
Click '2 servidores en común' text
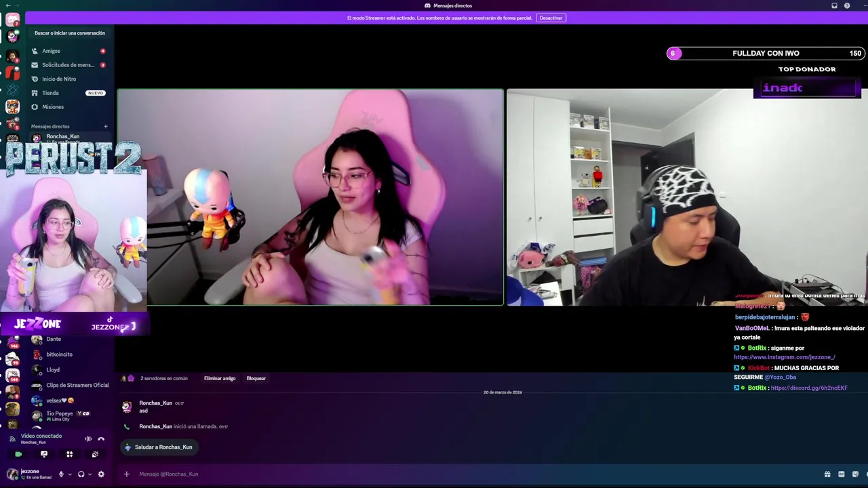click(x=163, y=378)
